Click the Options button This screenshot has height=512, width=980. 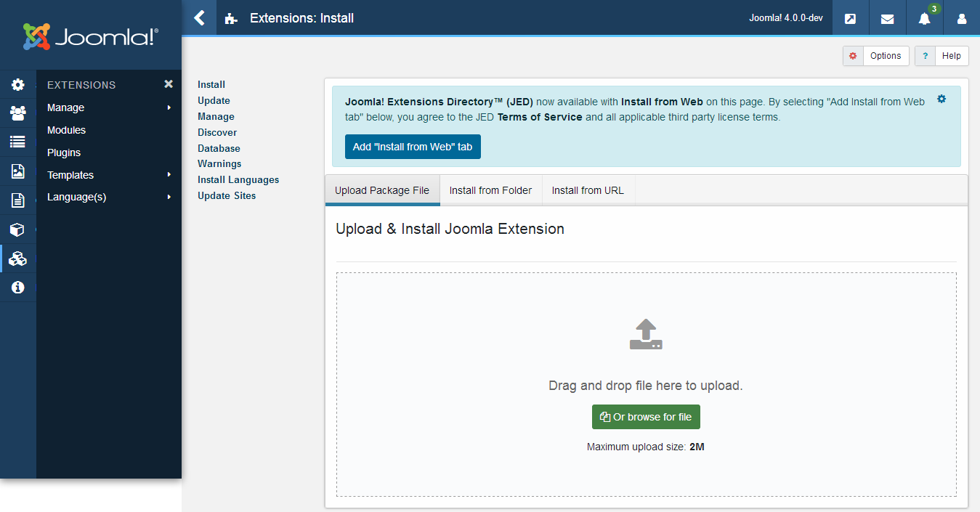point(876,56)
